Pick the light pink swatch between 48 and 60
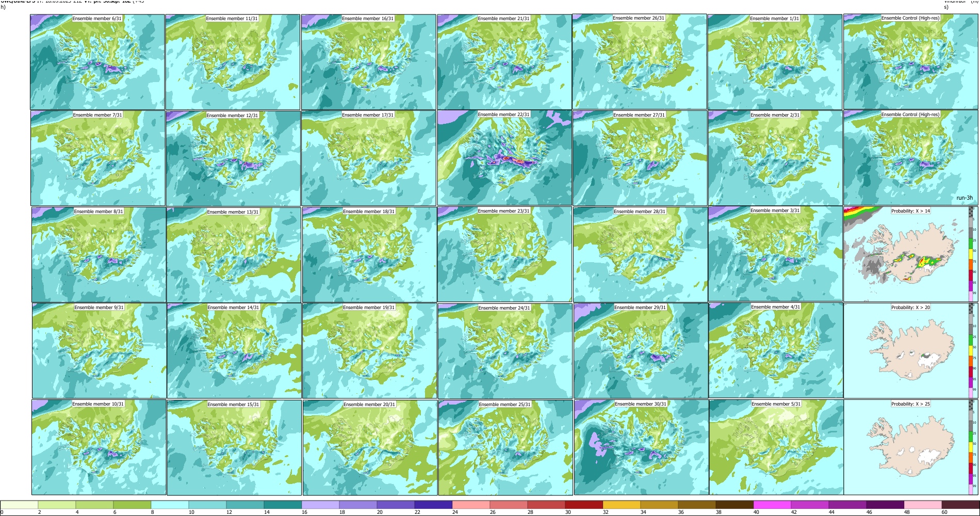This screenshot has width=980, height=516. click(923, 505)
